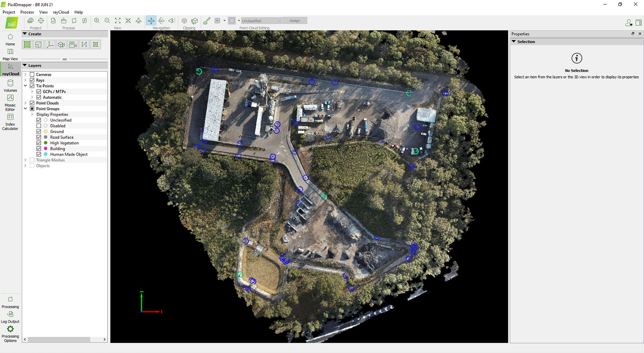Open the Index Calculator
The image size is (644, 353).
[10, 122]
